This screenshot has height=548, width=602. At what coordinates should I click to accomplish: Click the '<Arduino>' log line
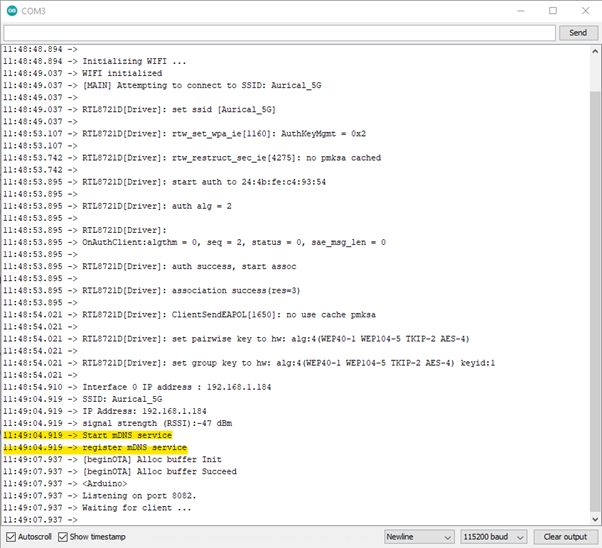pos(65,483)
